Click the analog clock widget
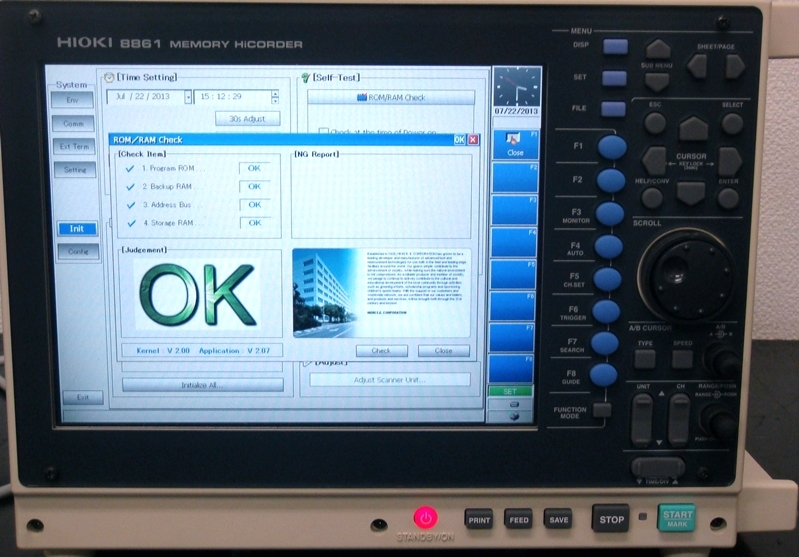 tap(517, 87)
